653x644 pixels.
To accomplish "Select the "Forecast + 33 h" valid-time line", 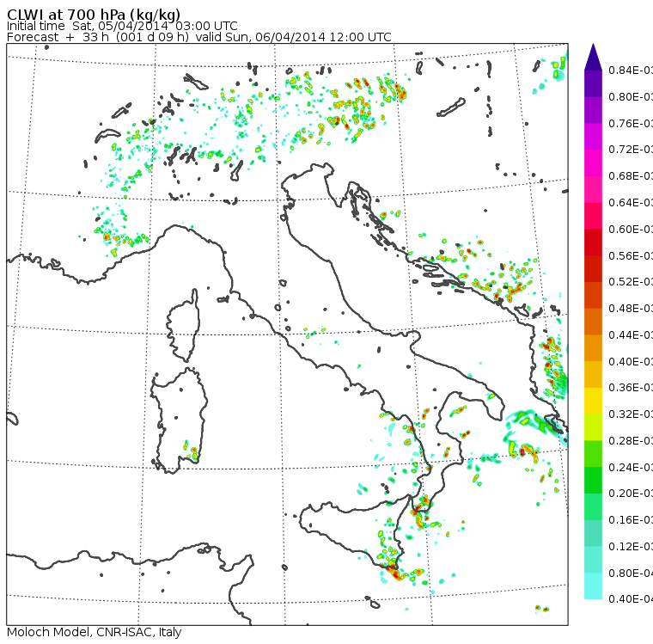I will (199, 37).
